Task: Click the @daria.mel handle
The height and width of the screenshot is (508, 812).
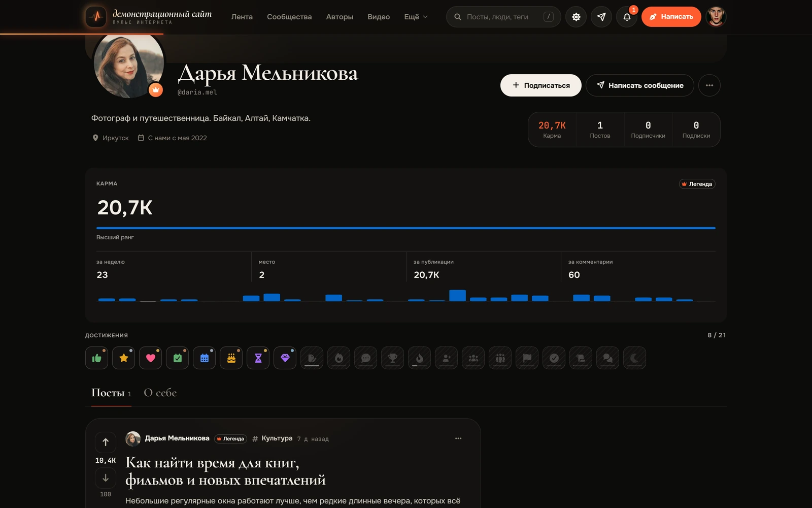Action: [x=197, y=92]
